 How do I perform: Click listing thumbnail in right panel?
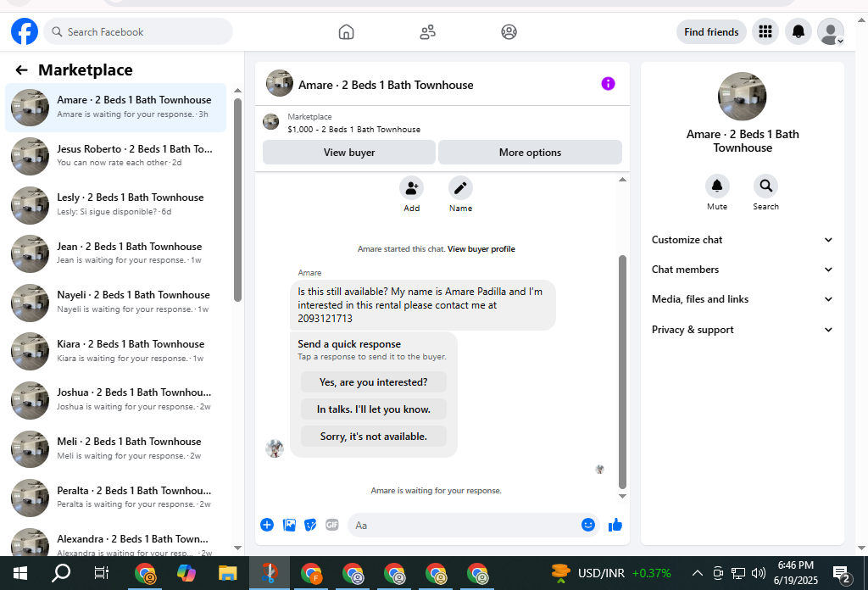[x=742, y=97]
